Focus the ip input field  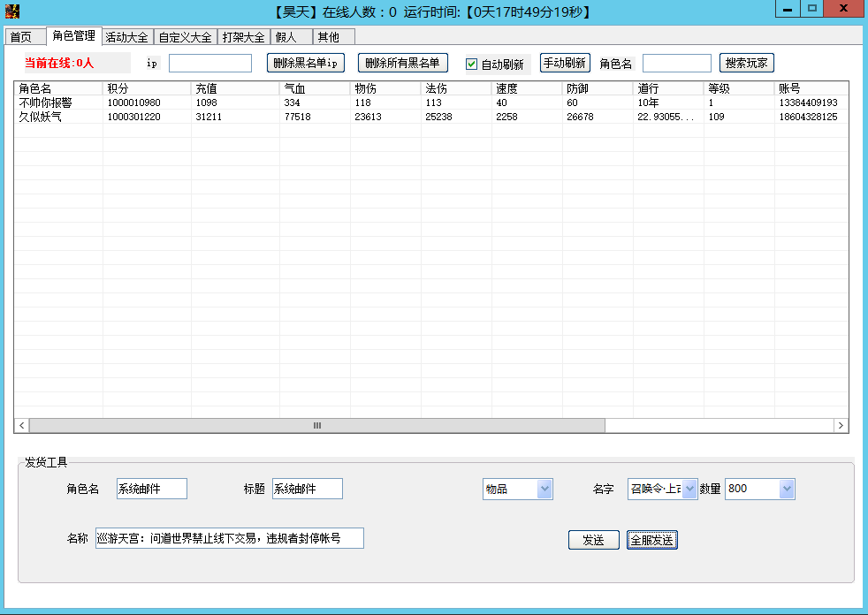(x=210, y=64)
